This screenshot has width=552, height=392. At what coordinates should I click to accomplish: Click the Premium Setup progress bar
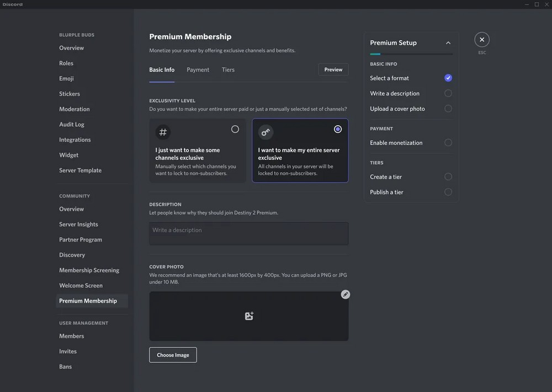[411, 54]
